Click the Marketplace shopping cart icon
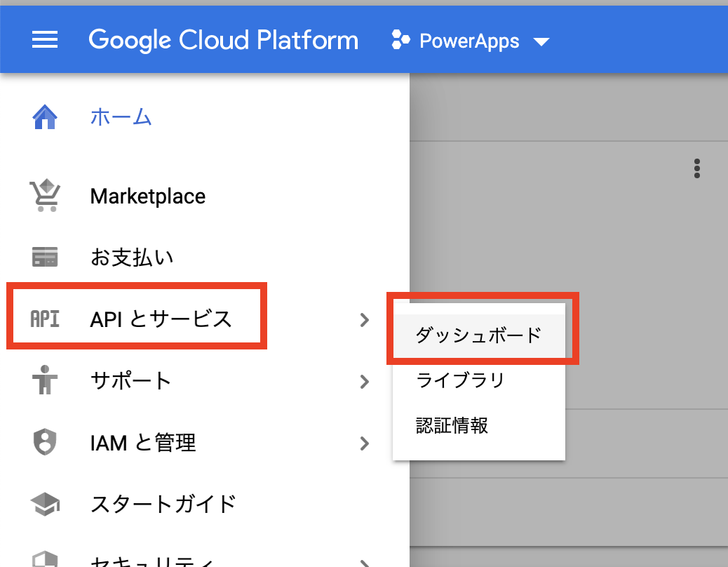This screenshot has width=728, height=567. (45, 196)
